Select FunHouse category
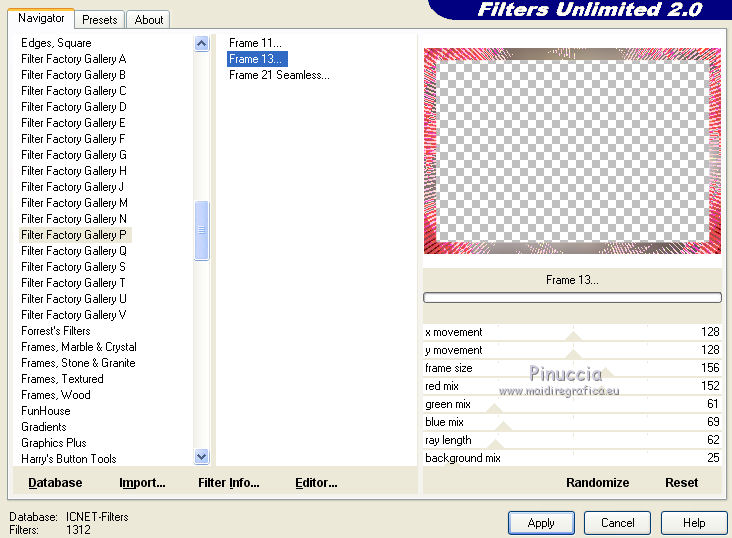This screenshot has height=538, width=732. (46, 411)
